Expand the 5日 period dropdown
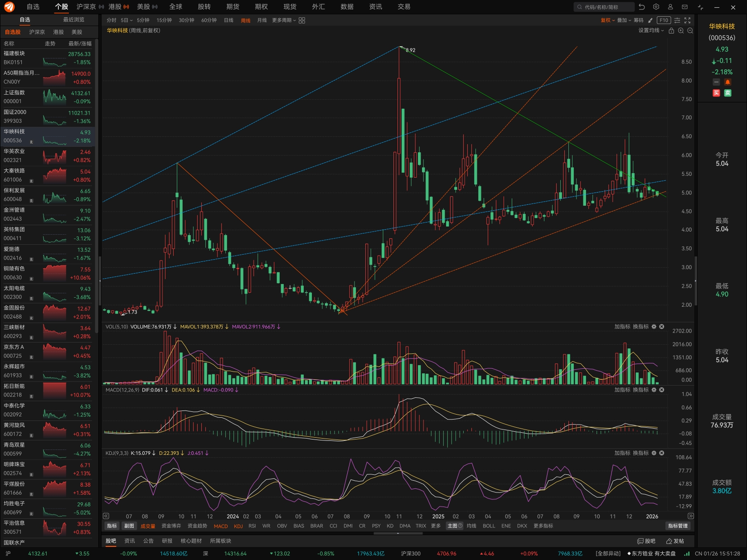This screenshot has height=560, width=747. [x=127, y=20]
